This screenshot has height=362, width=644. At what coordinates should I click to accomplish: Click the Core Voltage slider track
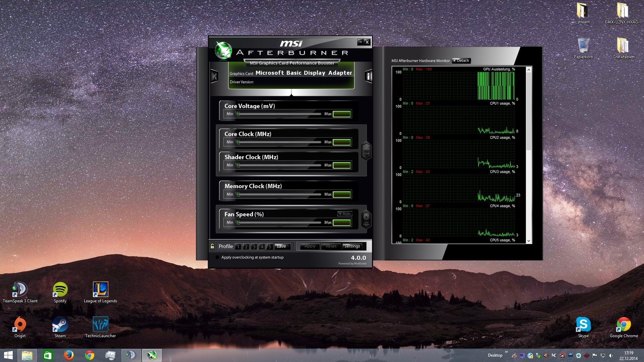click(279, 114)
